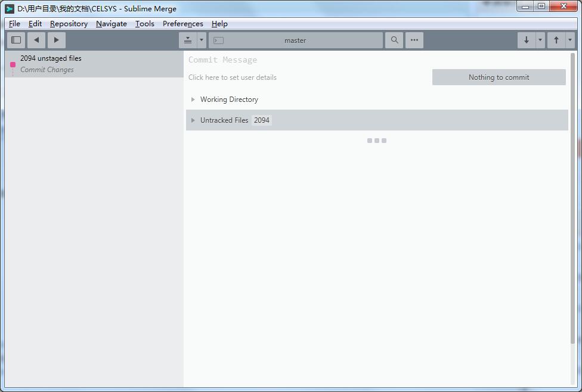Close the Sublime Merge window
This screenshot has height=392, width=582.
click(x=564, y=7)
